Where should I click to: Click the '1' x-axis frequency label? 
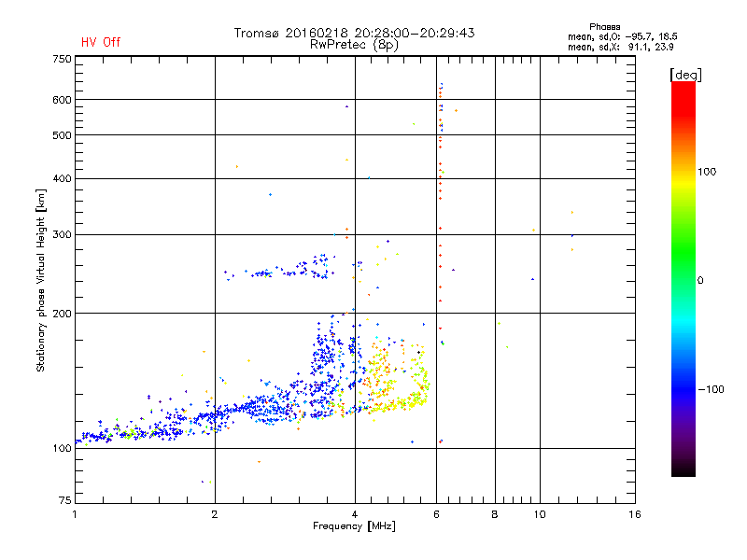pos(75,514)
